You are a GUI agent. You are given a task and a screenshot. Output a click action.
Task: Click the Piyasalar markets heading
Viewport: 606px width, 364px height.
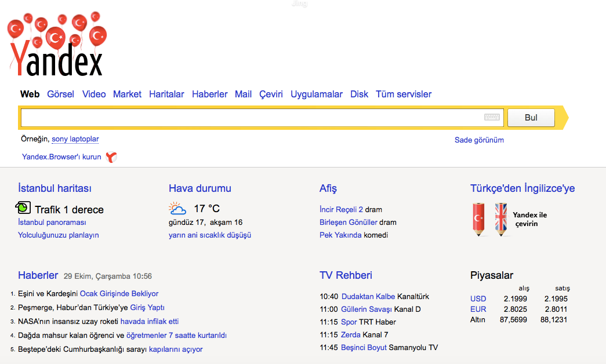(x=492, y=275)
